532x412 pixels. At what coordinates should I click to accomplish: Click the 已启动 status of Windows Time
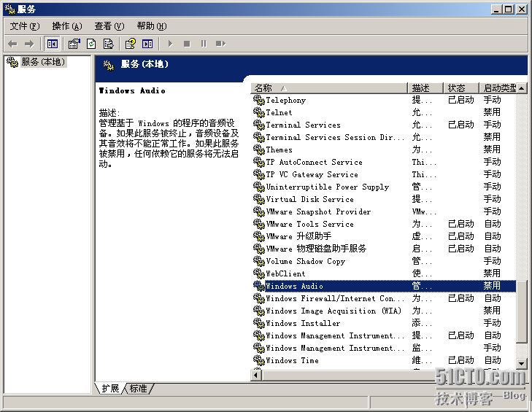460,360
